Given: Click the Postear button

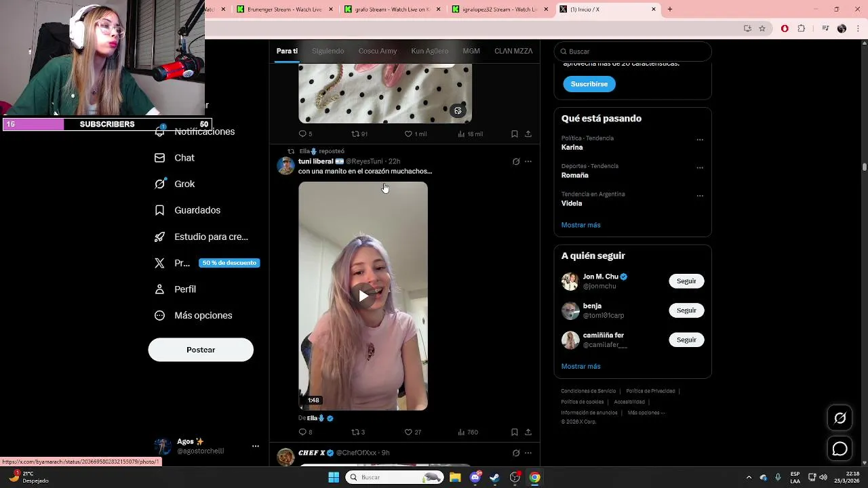Looking at the screenshot, I should click(x=201, y=350).
